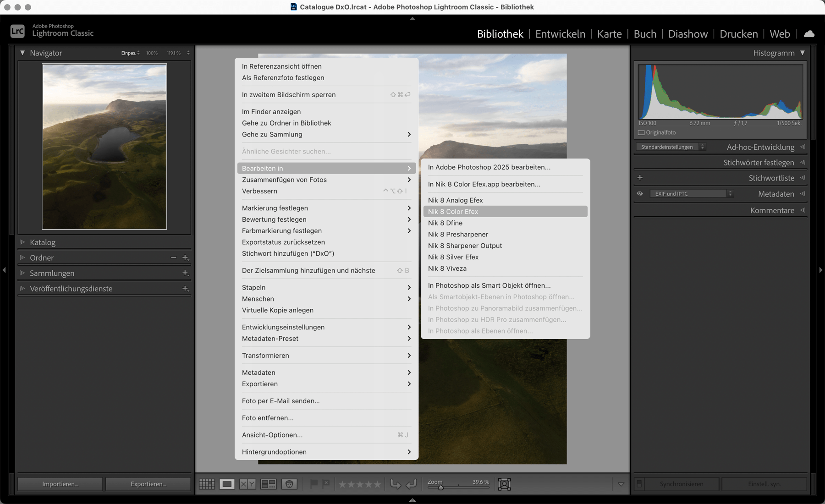The height and width of the screenshot is (504, 825).
Task: Hide left panel with side arrow
Action: point(4,270)
